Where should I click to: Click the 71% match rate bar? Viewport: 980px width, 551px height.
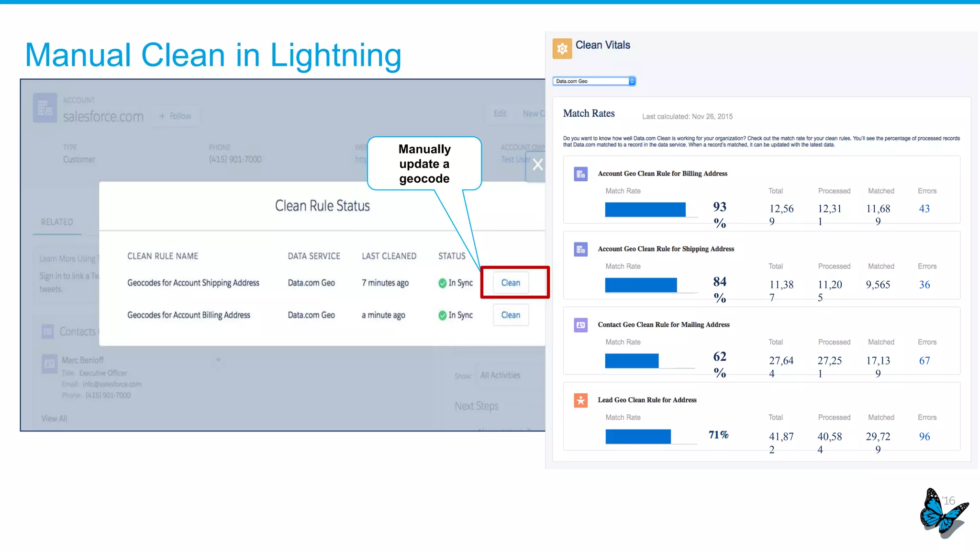(638, 436)
